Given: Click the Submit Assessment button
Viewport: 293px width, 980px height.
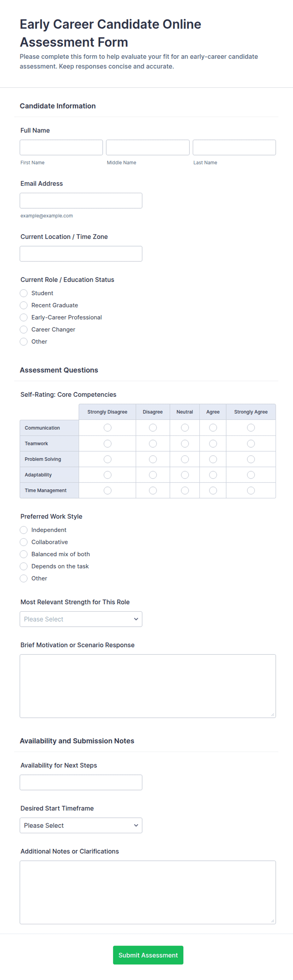Looking at the screenshot, I should point(148,955).
